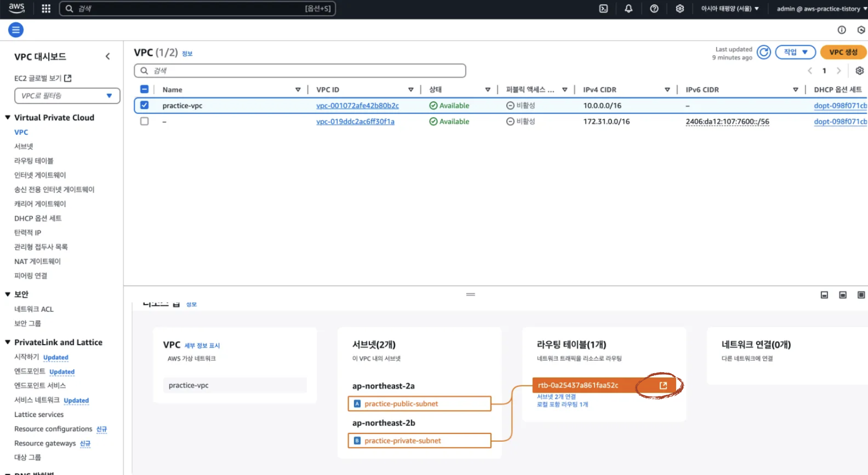Click the 세부 정보 표시 link

pyautogui.click(x=202, y=346)
